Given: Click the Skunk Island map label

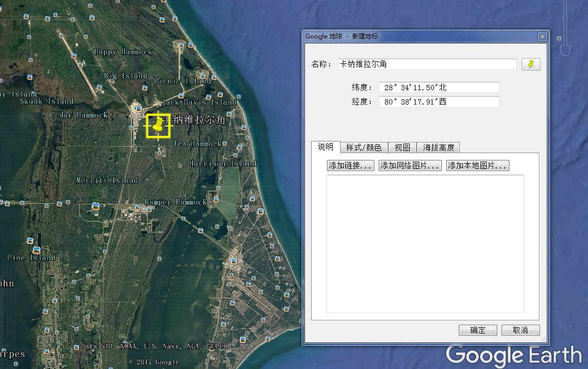Looking at the screenshot, I should pyautogui.click(x=47, y=101).
